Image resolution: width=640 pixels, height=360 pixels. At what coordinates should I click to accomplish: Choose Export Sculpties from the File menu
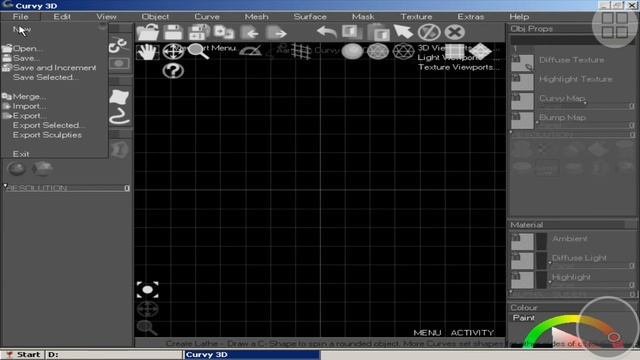[47, 135]
